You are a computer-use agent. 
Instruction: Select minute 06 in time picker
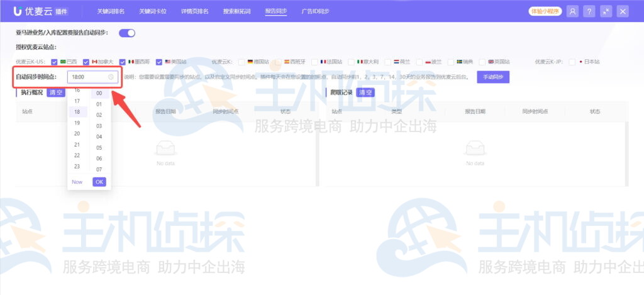click(x=99, y=159)
